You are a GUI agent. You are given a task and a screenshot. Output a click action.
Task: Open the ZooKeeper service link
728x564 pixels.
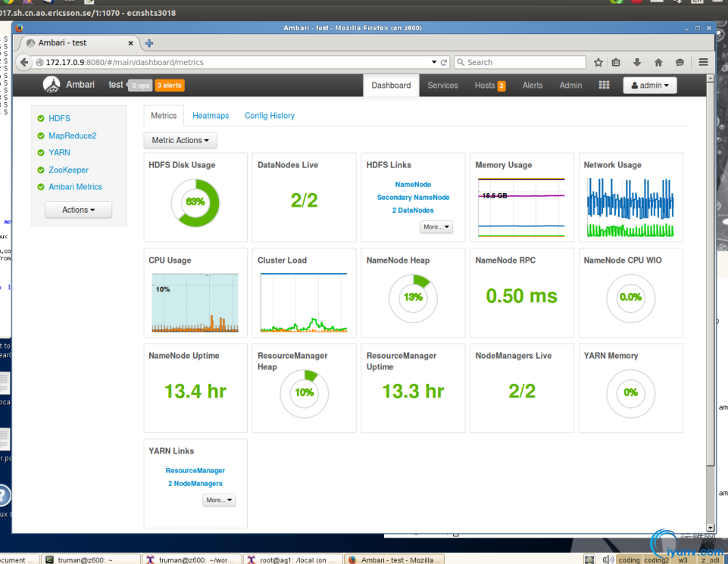click(69, 170)
